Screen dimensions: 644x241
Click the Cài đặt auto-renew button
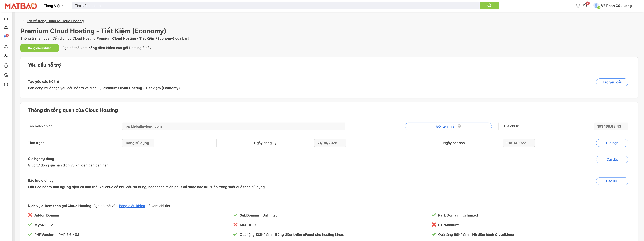(612, 159)
